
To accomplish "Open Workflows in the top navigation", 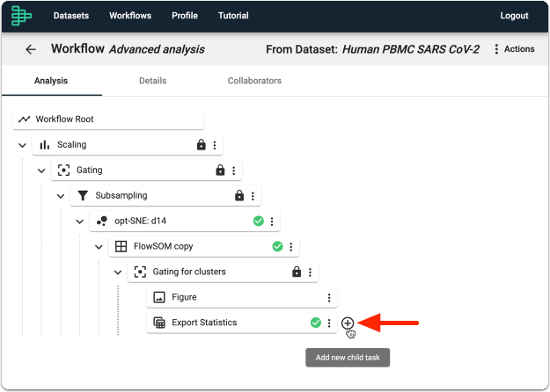I will click(130, 16).
